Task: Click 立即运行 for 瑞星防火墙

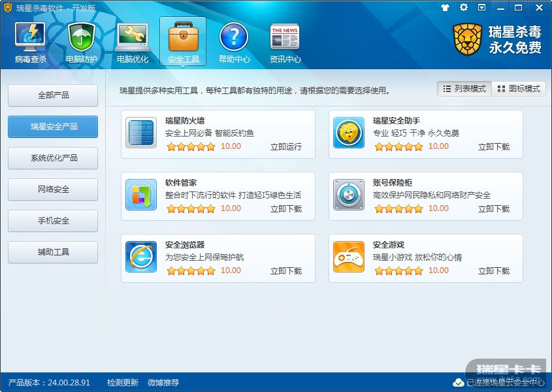Action: point(286,147)
